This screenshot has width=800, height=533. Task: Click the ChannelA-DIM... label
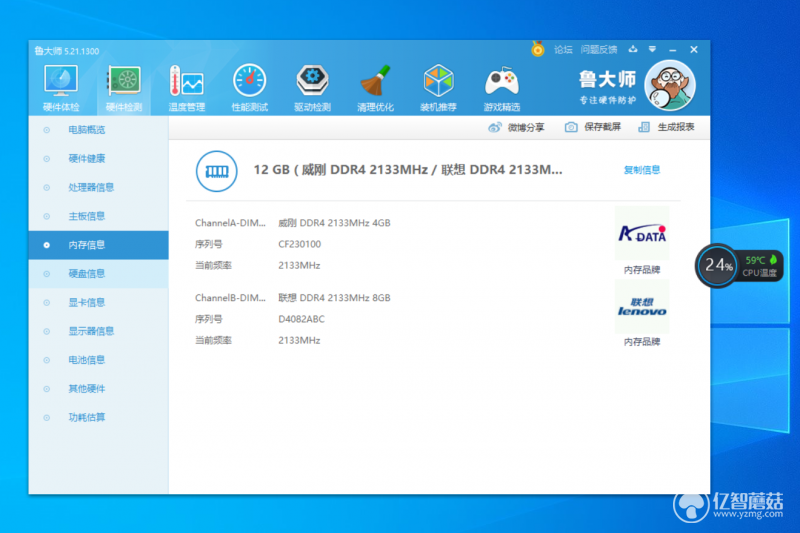pos(230,223)
